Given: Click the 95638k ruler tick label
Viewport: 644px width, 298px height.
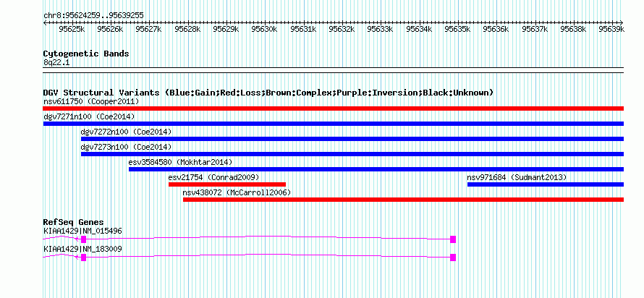Looking at the screenshot, I should pos(573,29).
